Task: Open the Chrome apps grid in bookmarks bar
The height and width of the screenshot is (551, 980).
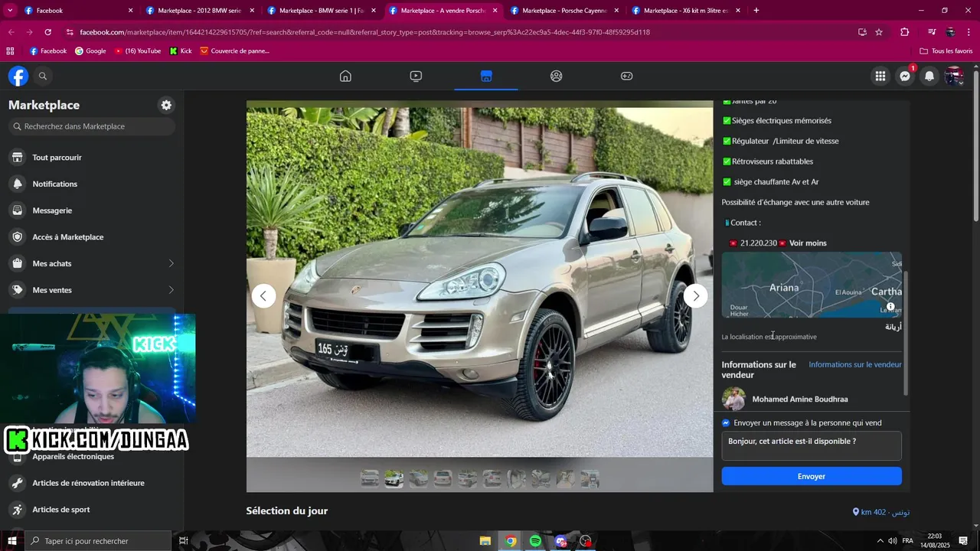Action: pos(10,51)
